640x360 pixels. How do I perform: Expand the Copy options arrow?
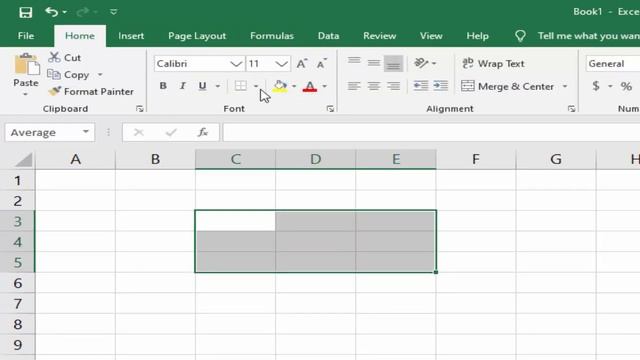(100, 75)
